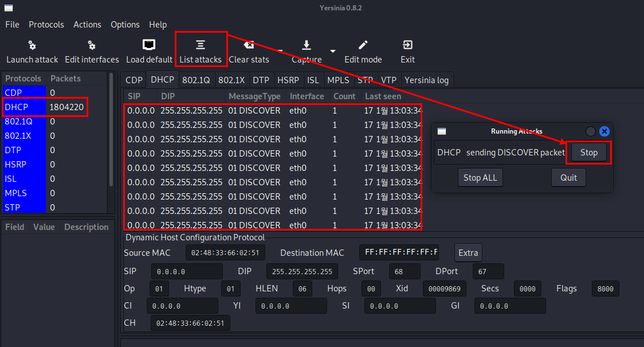
Task: Open the Actions menu
Action: pyautogui.click(x=87, y=25)
